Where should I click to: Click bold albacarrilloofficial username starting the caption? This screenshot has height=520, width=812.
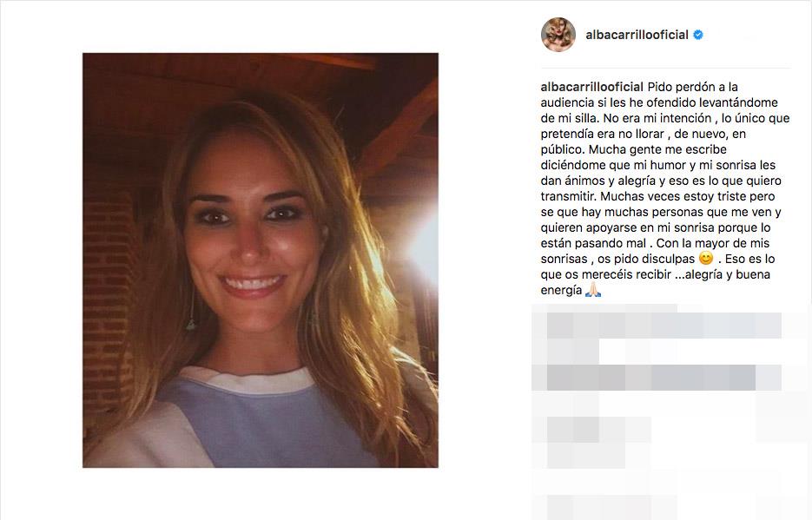tap(592, 87)
